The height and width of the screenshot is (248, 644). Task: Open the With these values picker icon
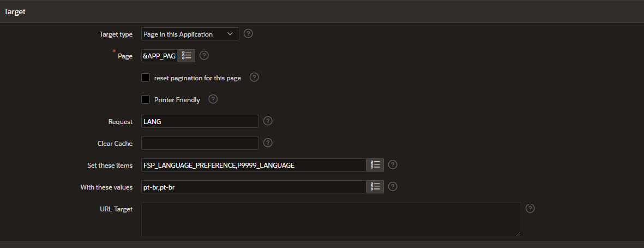[x=375, y=187]
